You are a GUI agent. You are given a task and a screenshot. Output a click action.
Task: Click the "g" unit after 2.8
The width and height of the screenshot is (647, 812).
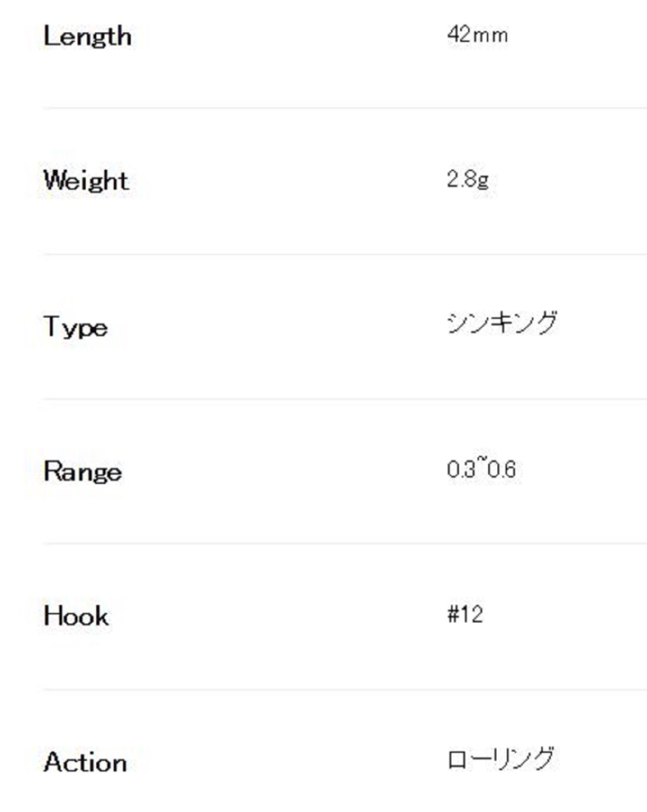click(x=483, y=181)
